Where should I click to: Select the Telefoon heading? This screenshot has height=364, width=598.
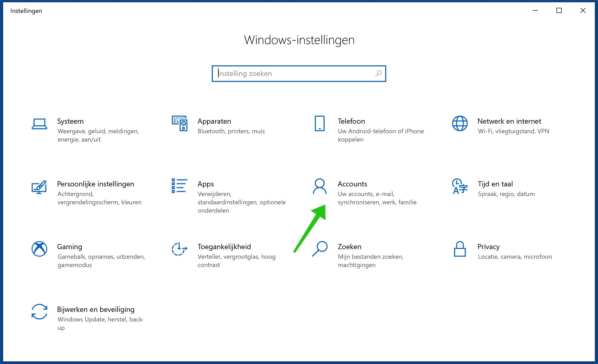(351, 121)
